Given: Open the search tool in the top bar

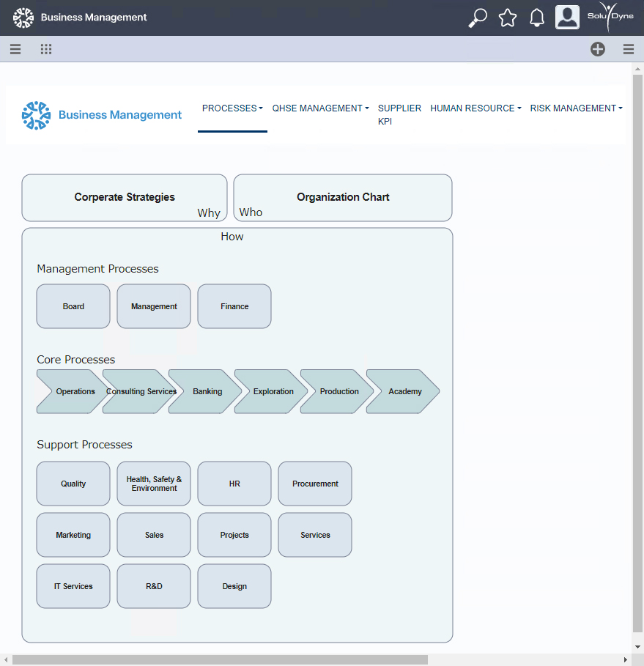Looking at the screenshot, I should 477,17.
